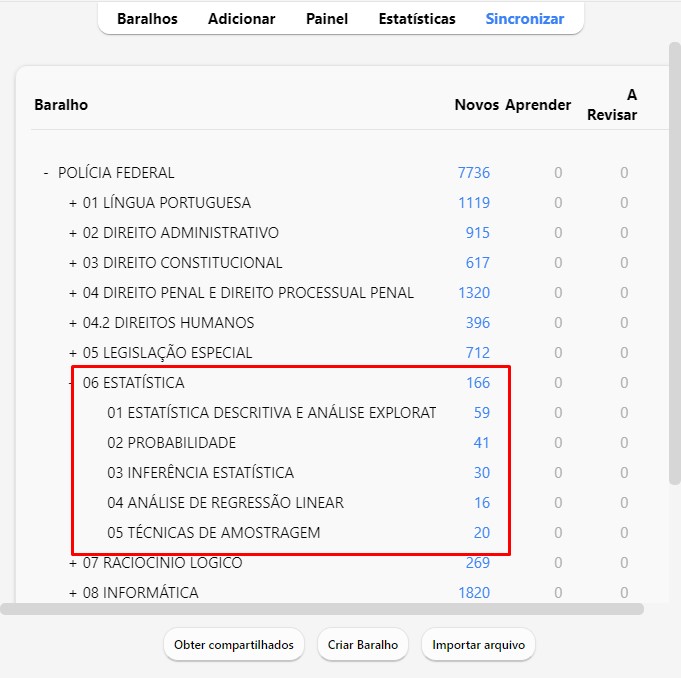
Task: Open the 02 DIREITO ADMINISTRATIVO deck
Action: [181, 233]
